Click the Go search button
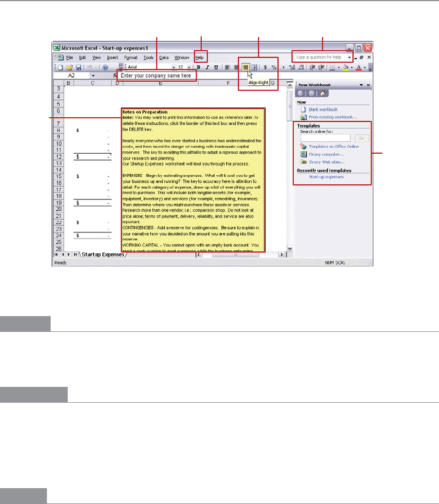 [362, 139]
